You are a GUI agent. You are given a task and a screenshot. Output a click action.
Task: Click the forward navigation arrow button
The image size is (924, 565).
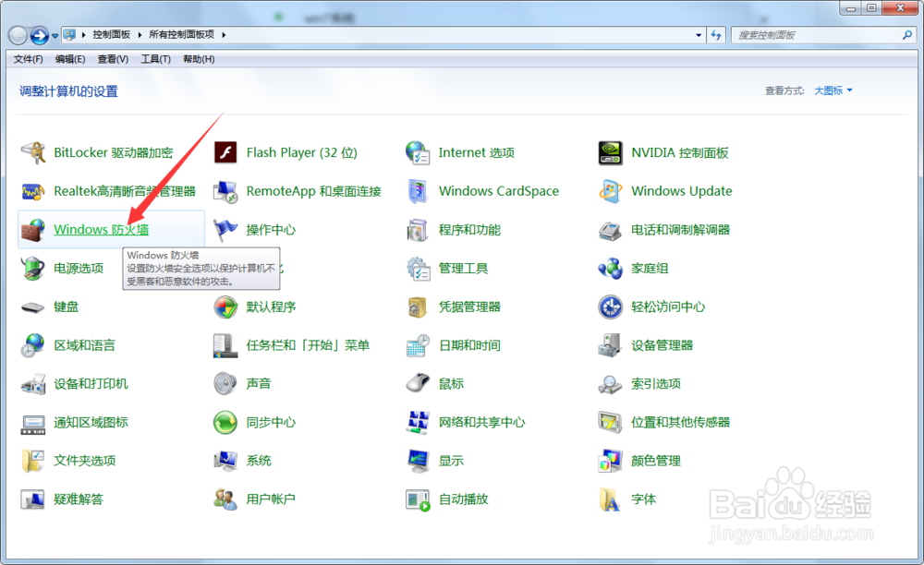point(40,36)
